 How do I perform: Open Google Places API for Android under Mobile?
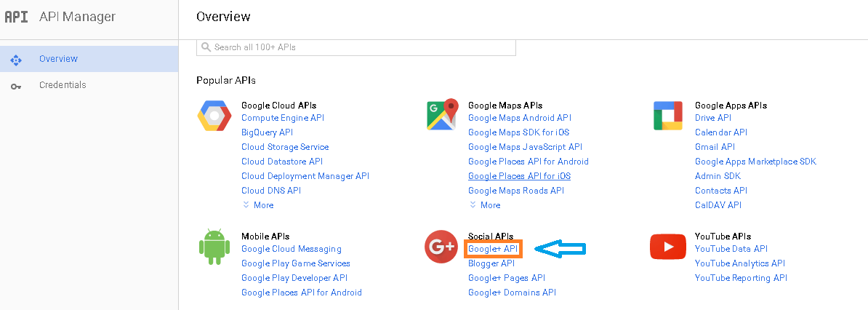click(x=302, y=293)
